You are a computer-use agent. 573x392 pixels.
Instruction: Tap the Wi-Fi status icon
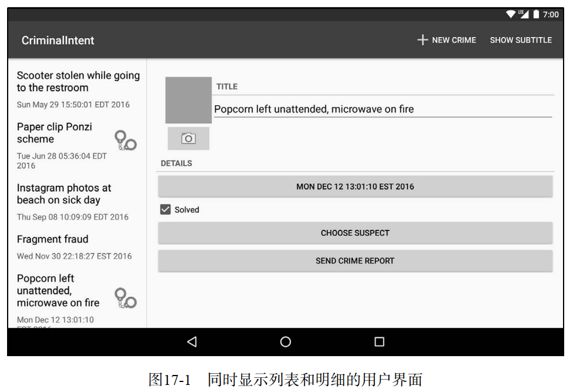(511, 14)
